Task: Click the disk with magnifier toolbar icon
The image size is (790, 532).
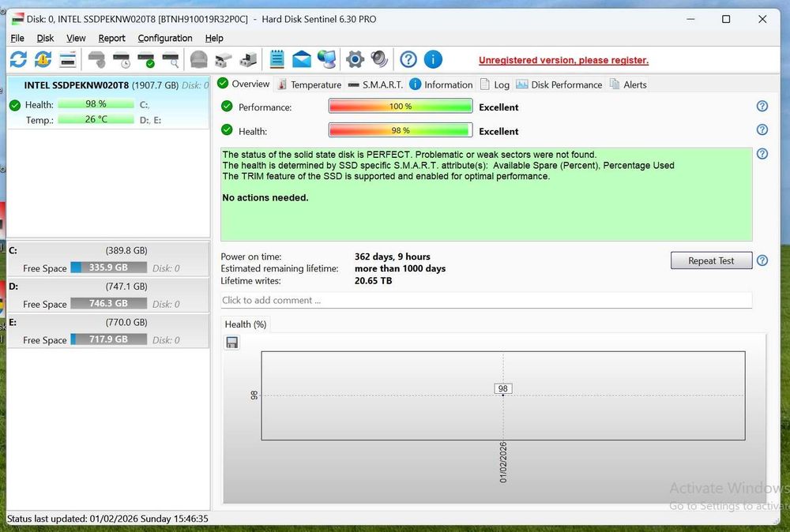Action: click(x=171, y=59)
